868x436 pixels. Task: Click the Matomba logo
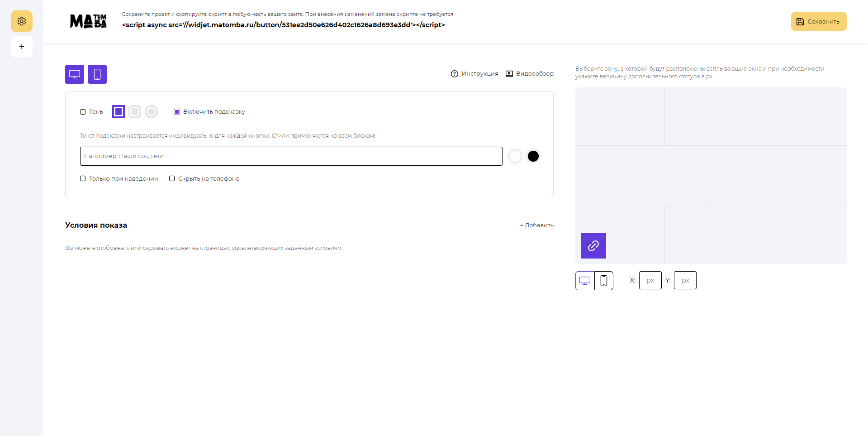88,21
